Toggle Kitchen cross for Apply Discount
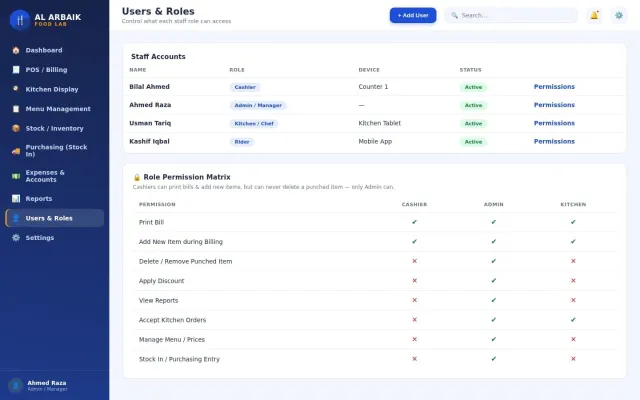Screen dimensions: 640x400 tap(573, 281)
